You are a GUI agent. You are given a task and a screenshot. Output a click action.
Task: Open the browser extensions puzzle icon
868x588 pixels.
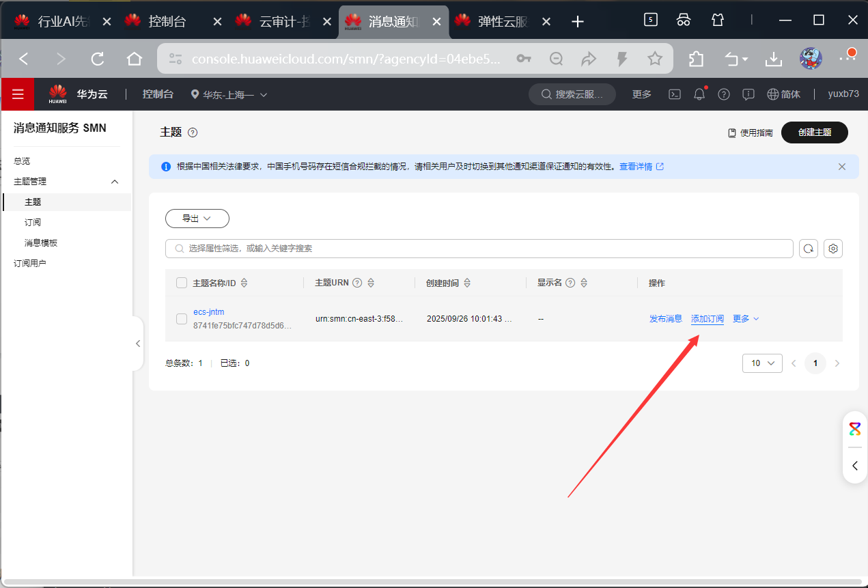[x=696, y=59]
